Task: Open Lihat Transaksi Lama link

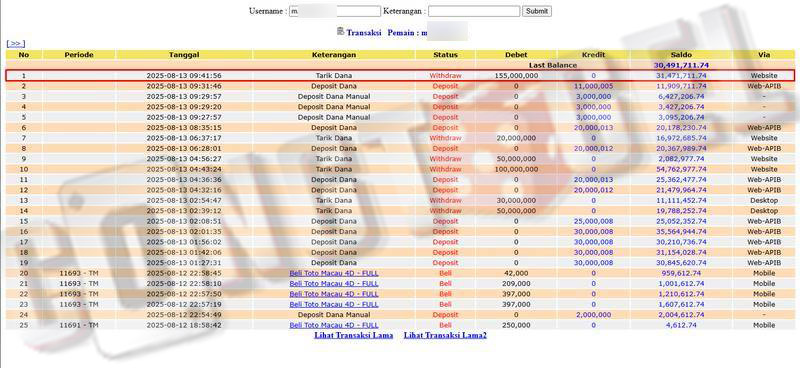Action: coord(354,335)
